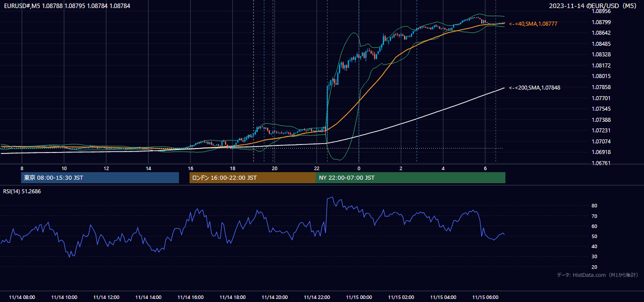Click hour 8 on the price chart's hour axis
The width and height of the screenshot is (644, 302).
22,168
